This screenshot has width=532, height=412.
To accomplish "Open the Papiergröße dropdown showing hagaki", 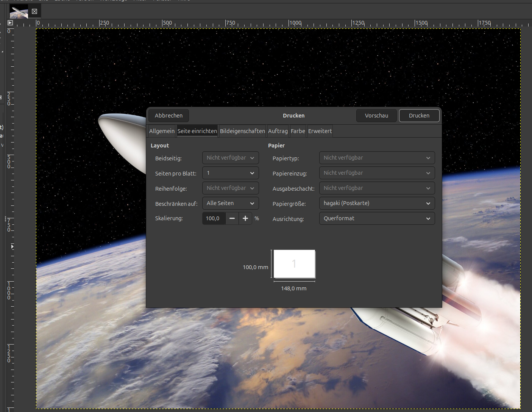I will click(x=377, y=203).
